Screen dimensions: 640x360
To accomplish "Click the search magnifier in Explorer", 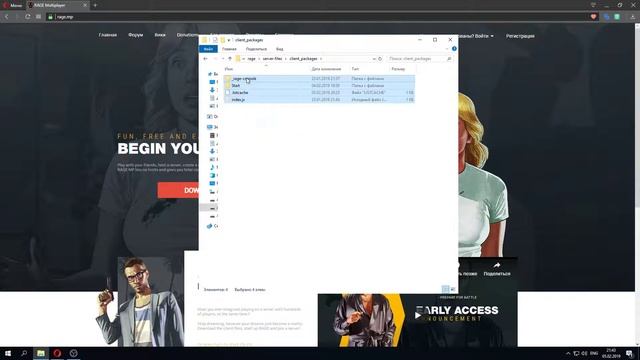I will 449,59.
